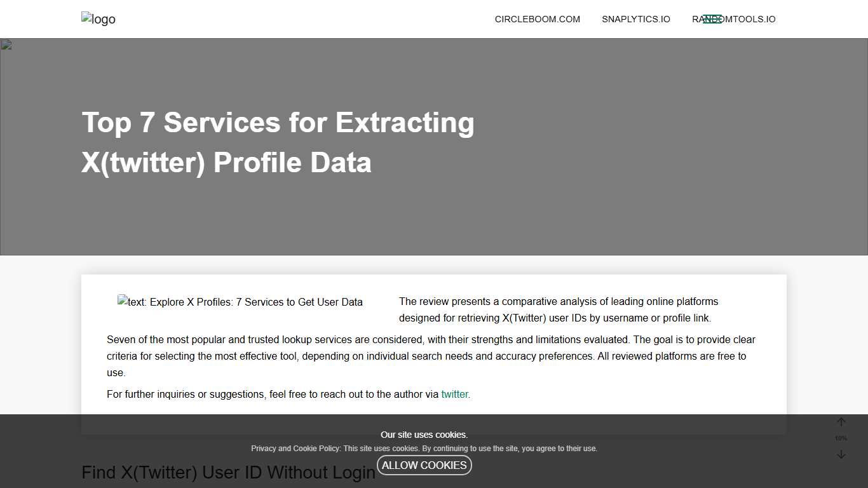
Task: Open the SNAPLYTICS.IO navigation item
Action: 635,19
